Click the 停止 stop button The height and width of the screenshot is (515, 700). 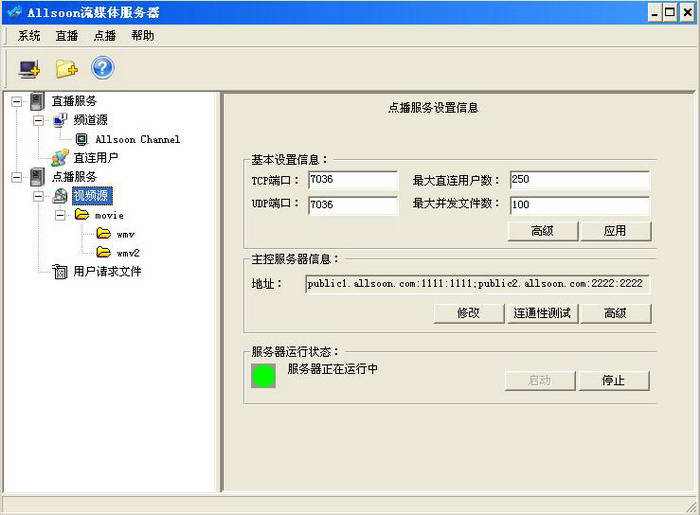point(614,380)
